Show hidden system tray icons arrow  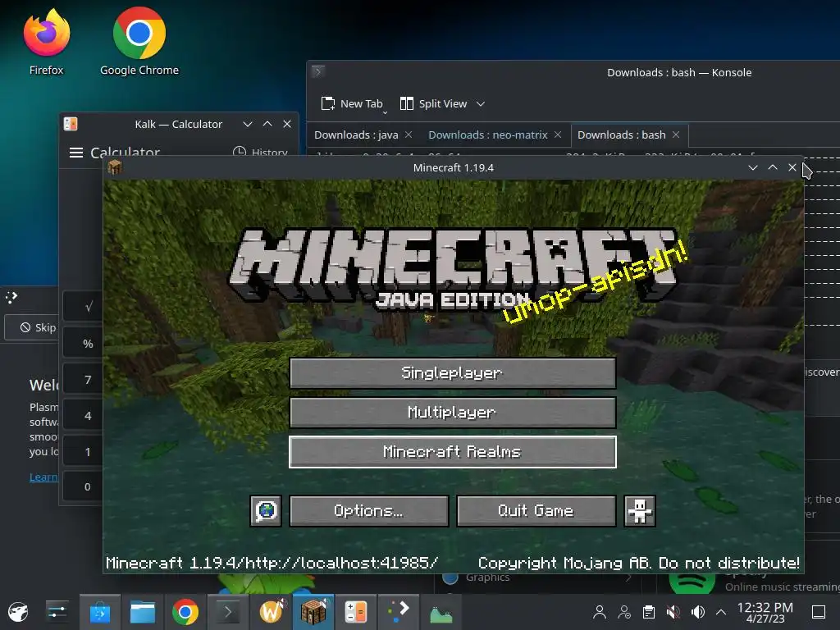tap(721, 612)
